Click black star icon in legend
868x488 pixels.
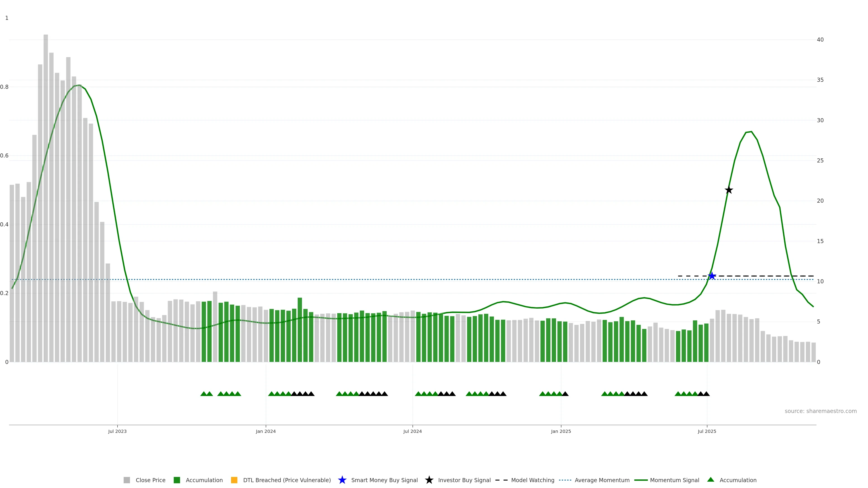(x=429, y=480)
